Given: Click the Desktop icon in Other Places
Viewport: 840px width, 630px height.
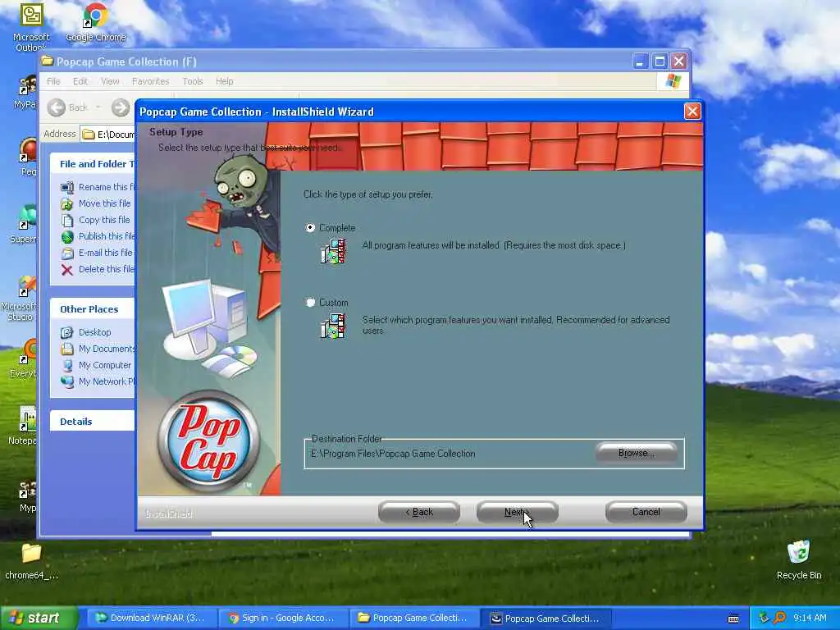Looking at the screenshot, I should pyautogui.click(x=67, y=333).
